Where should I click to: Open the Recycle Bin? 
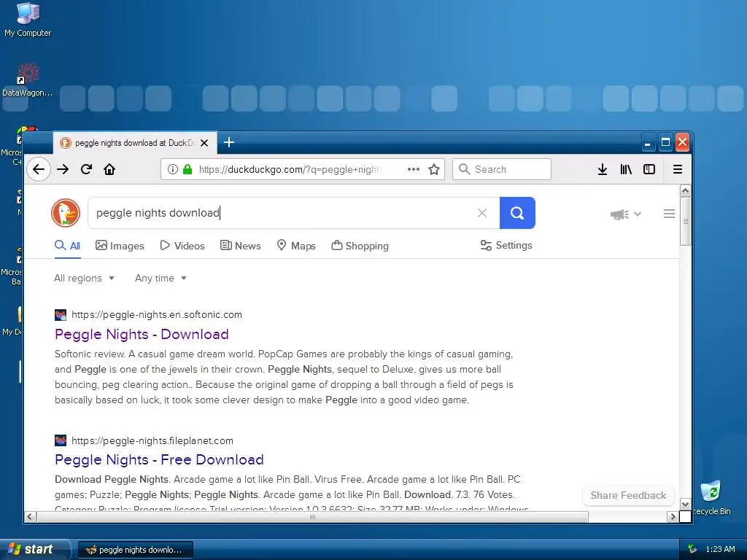(711, 498)
